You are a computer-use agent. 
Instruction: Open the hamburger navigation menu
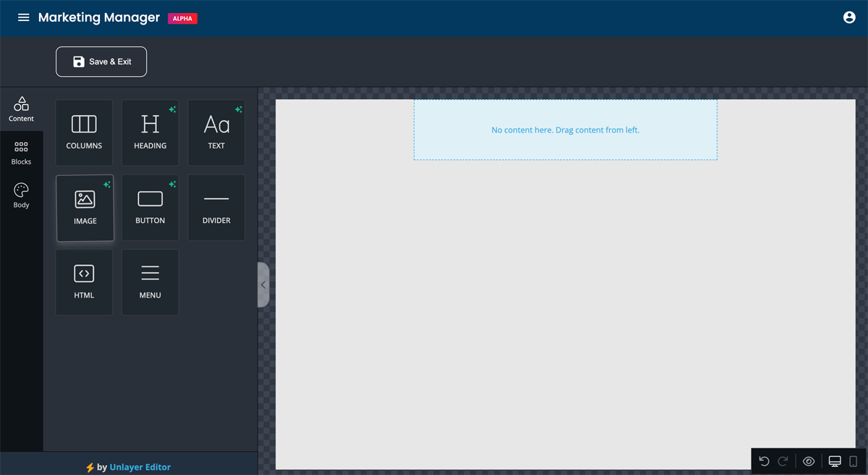[24, 17]
